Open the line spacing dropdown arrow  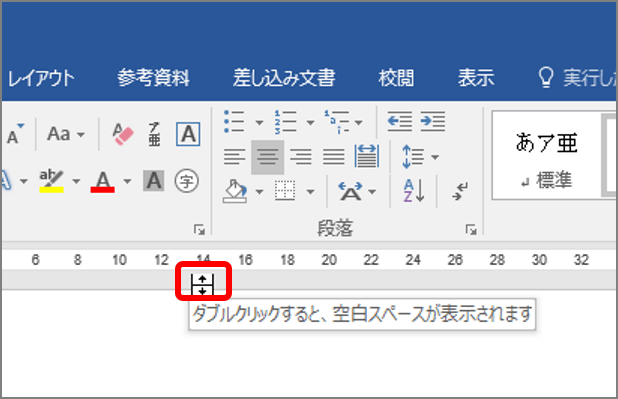point(435,157)
